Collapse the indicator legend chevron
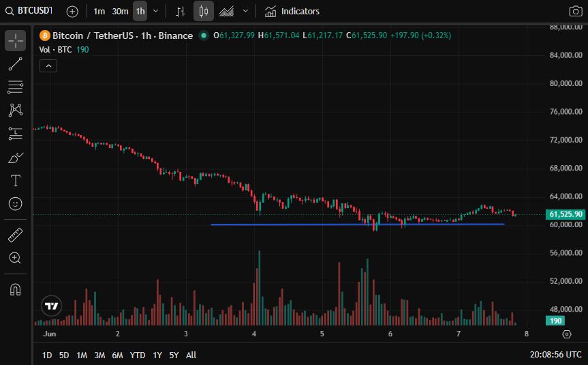The image size is (588, 365). click(48, 66)
